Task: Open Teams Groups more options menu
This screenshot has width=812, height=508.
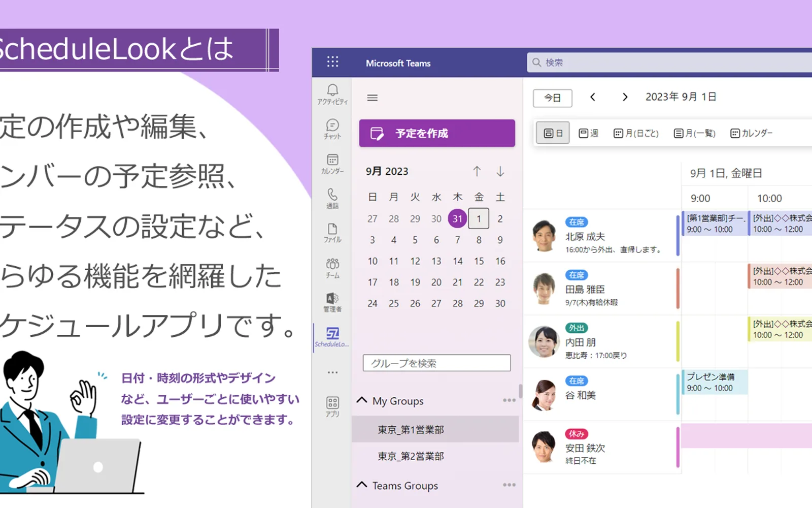Action: pos(509,485)
